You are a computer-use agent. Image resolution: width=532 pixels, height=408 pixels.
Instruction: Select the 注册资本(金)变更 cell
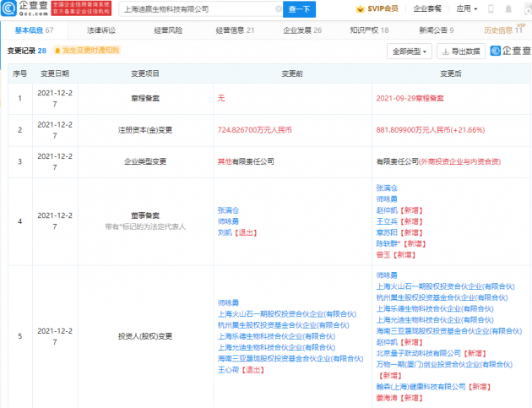(x=145, y=130)
